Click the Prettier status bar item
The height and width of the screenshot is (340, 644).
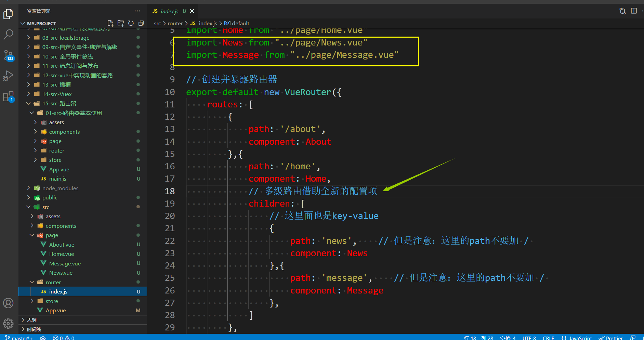tap(610, 338)
